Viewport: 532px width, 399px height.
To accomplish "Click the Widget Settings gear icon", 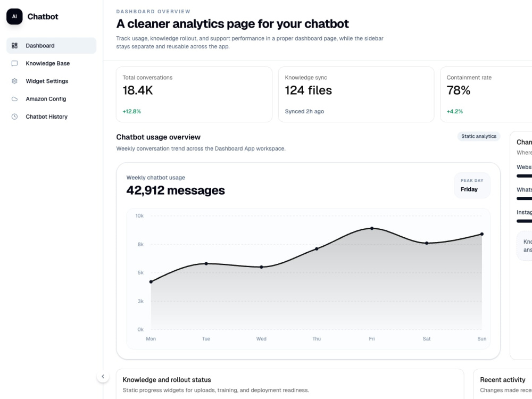I will [14, 81].
